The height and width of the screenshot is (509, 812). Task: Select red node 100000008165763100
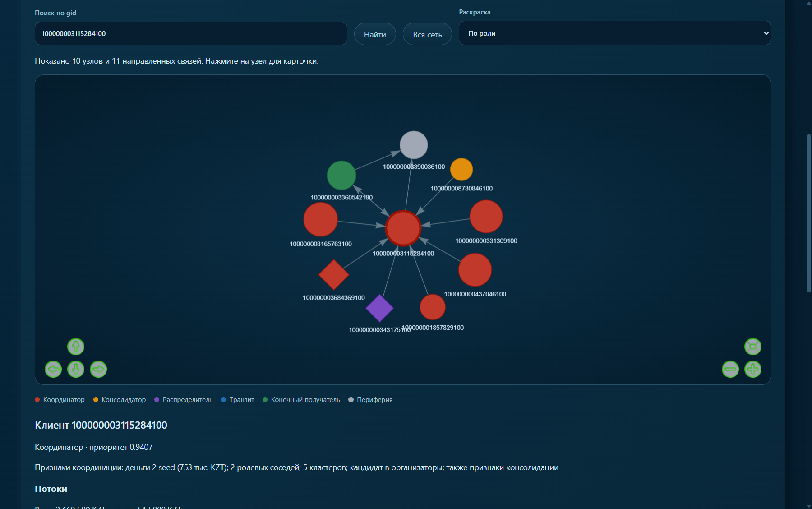321,219
